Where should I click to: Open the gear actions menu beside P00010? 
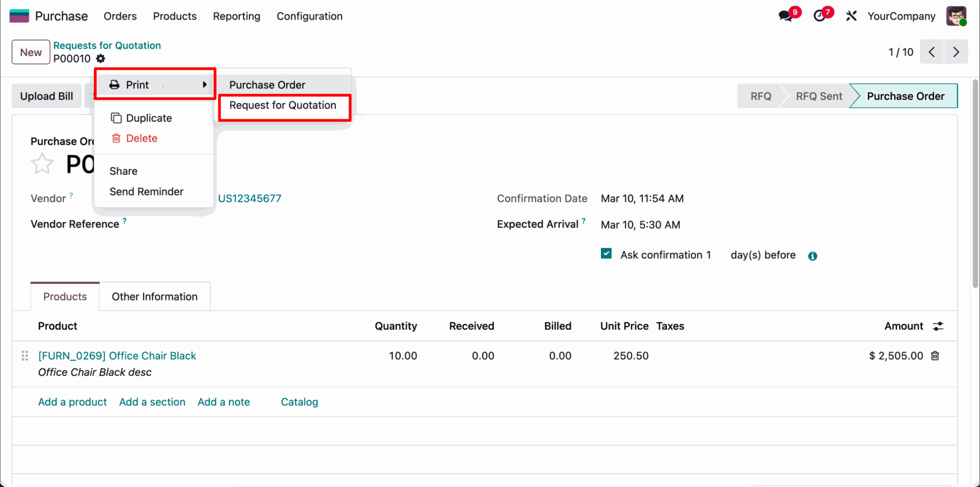(101, 59)
